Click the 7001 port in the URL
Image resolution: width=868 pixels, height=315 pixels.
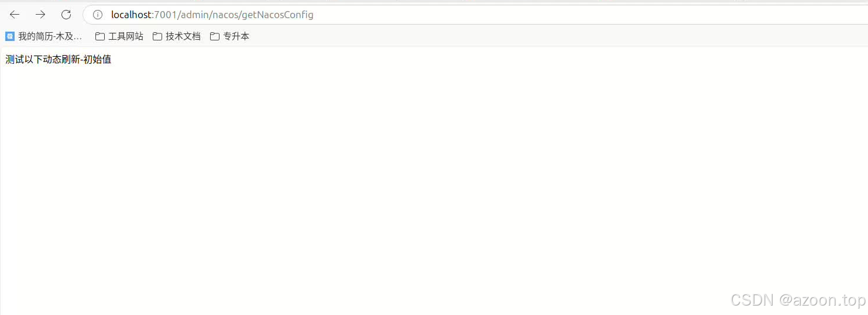pyautogui.click(x=164, y=15)
